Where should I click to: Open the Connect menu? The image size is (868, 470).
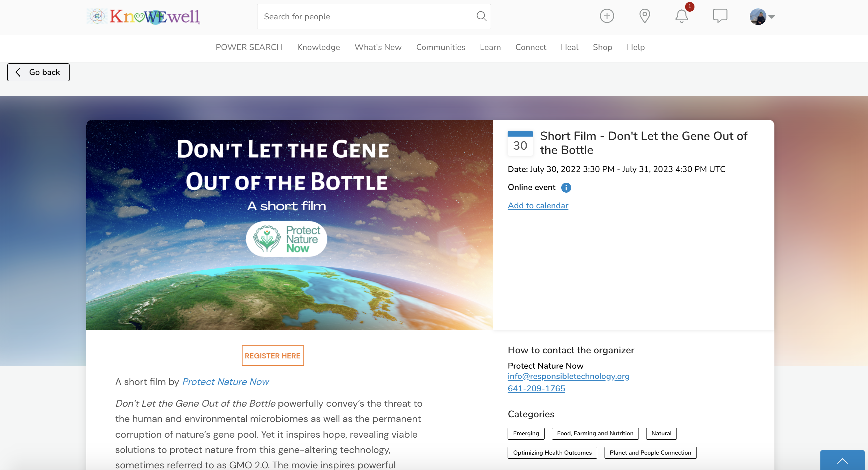tap(531, 47)
